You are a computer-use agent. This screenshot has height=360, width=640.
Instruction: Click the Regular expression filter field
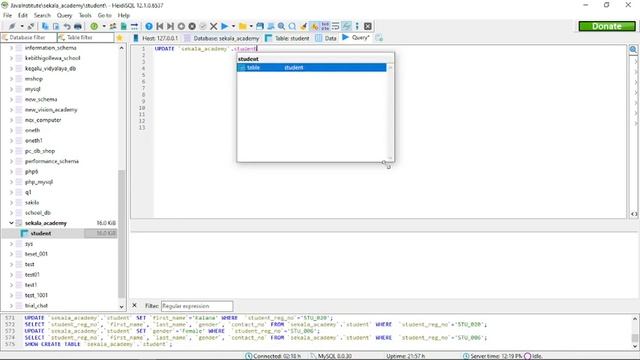pyautogui.click(x=197, y=306)
